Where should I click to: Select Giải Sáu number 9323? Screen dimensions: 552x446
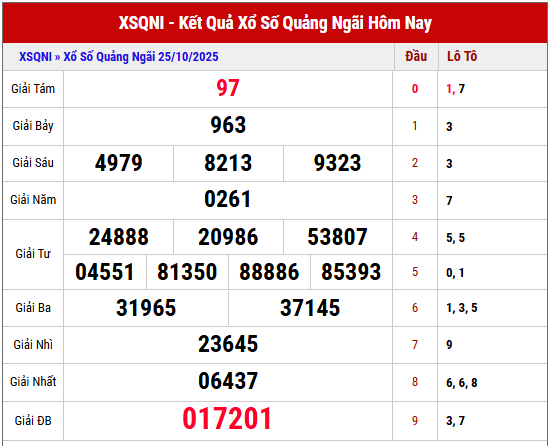pos(337,163)
